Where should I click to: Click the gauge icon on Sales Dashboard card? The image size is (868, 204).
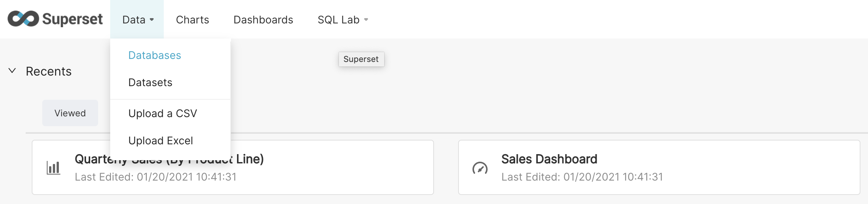pos(480,168)
